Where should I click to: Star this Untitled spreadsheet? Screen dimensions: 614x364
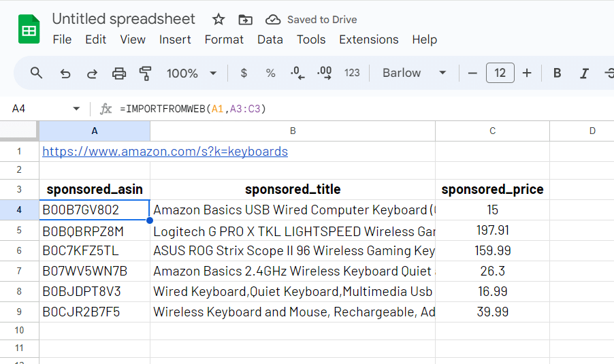click(219, 19)
